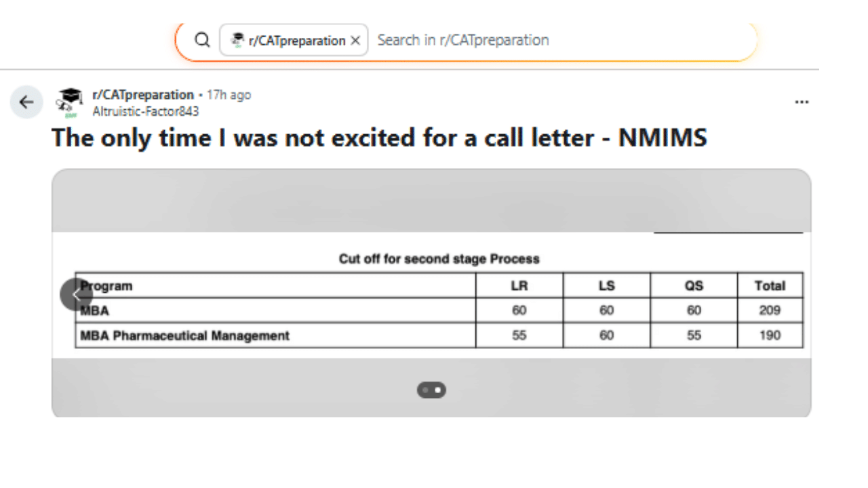Select the first carousel pagination dot
The height and width of the screenshot is (488, 868).
427,390
